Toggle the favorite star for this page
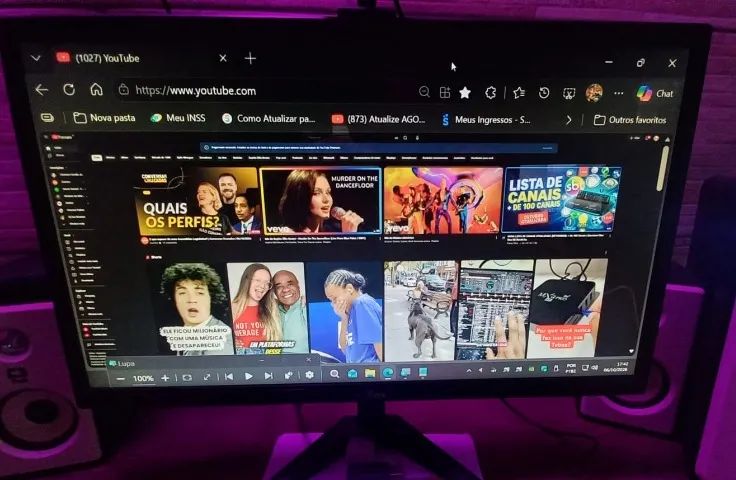Image resolution: width=736 pixels, height=480 pixels. pos(465,92)
